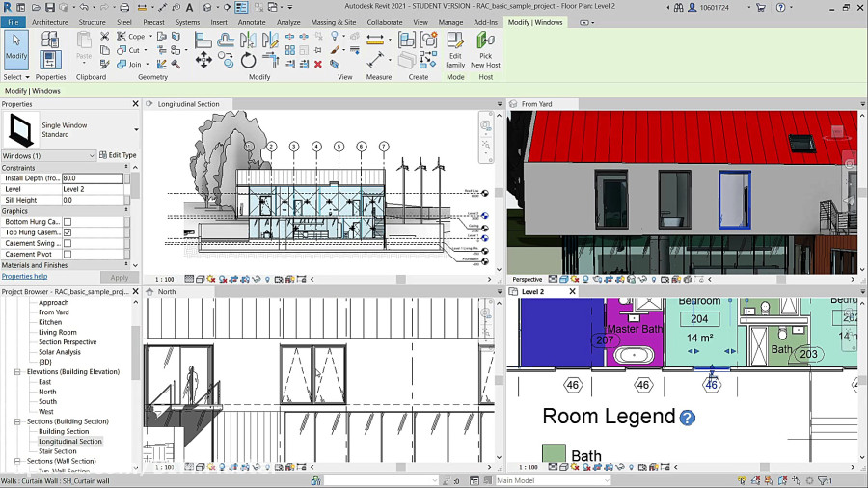Click the Save icon in quick access toolbar
The image size is (868, 488).
[49, 7]
